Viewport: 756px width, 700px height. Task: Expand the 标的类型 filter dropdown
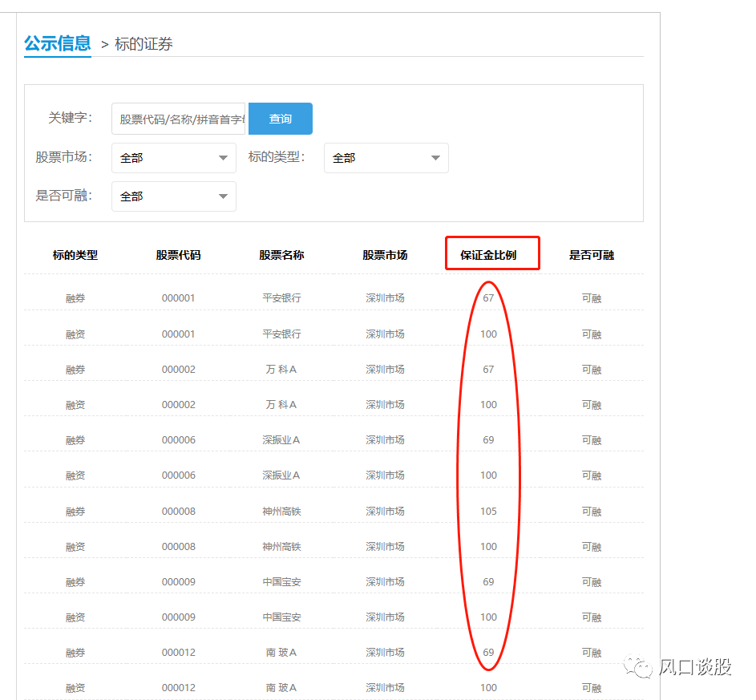pyautogui.click(x=386, y=158)
